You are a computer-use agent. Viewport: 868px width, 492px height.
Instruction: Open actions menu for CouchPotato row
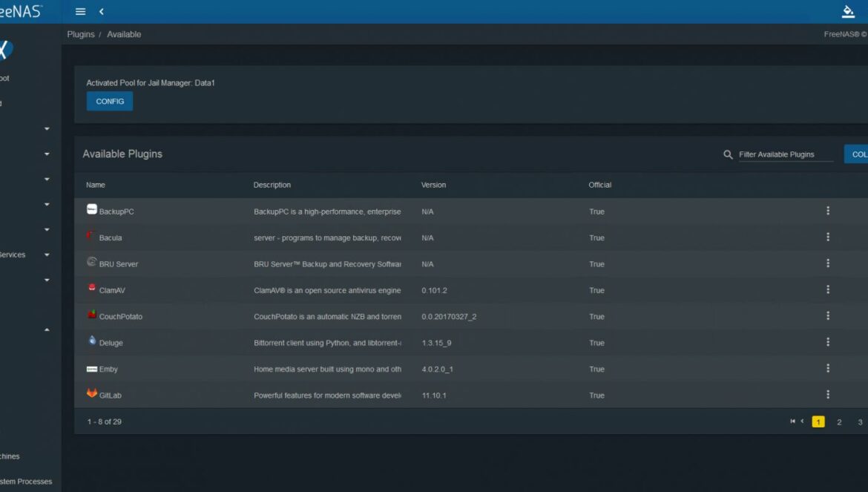pyautogui.click(x=828, y=315)
